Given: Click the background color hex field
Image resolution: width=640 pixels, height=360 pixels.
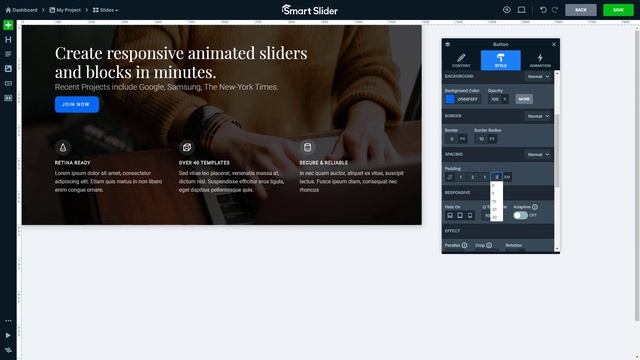Looking at the screenshot, I should 468,99.
